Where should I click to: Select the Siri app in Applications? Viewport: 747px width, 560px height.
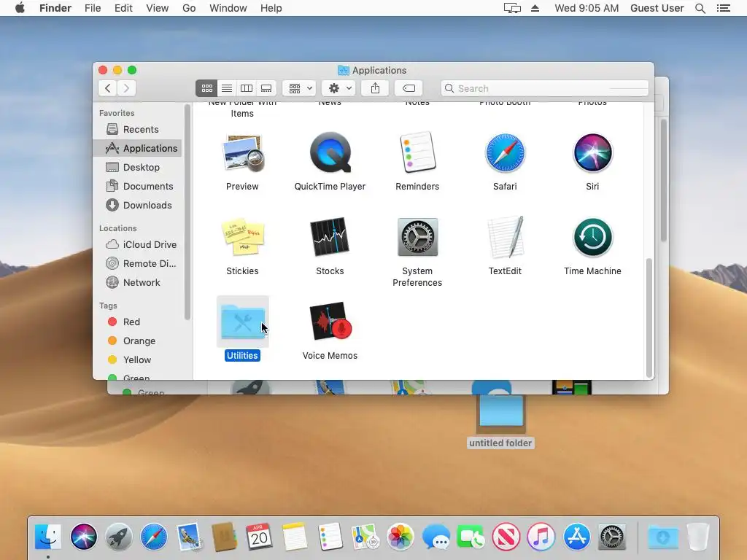(592, 153)
